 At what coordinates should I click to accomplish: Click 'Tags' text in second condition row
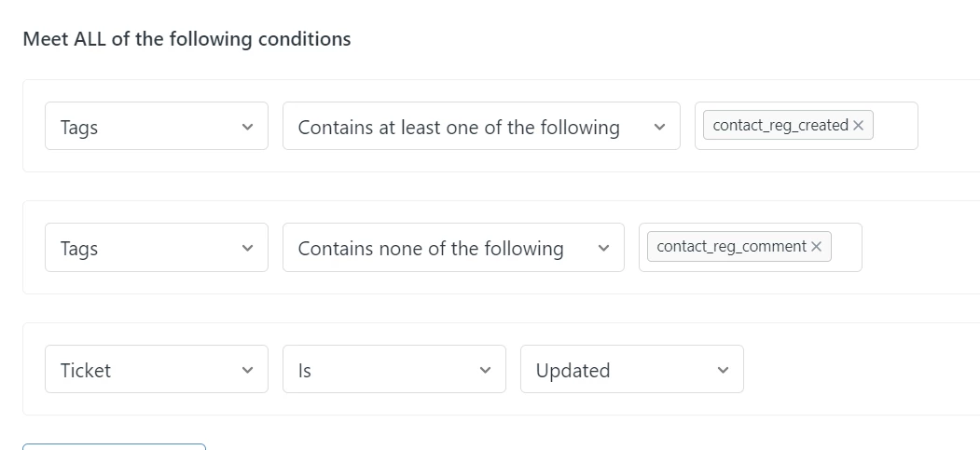coord(79,249)
